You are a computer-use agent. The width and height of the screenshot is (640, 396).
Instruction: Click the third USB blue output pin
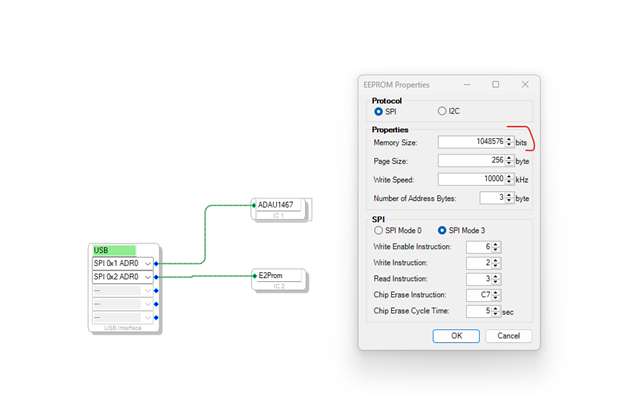point(156,291)
